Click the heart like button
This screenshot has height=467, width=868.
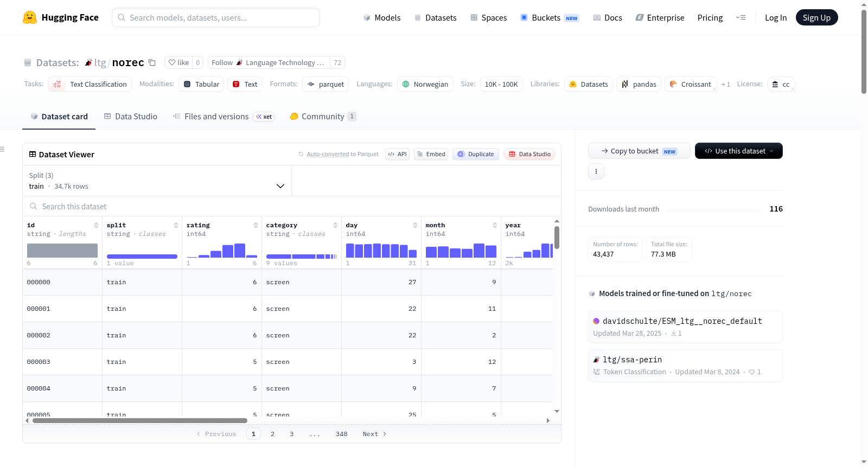pyautogui.click(x=178, y=62)
